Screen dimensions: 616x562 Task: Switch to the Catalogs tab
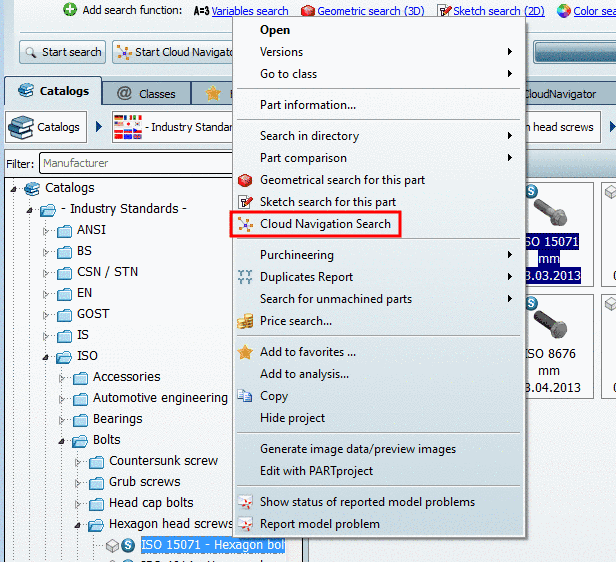click(x=53, y=91)
